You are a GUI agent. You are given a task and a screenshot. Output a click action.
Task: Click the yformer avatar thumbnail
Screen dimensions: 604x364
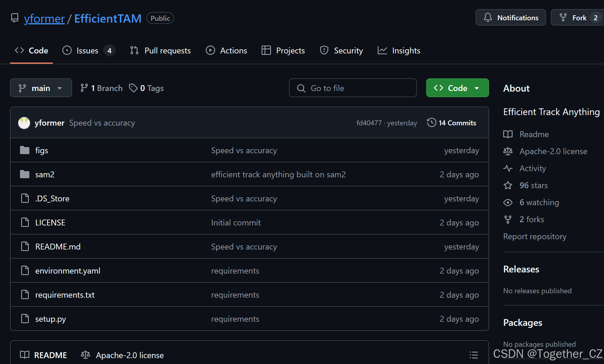[x=24, y=123]
